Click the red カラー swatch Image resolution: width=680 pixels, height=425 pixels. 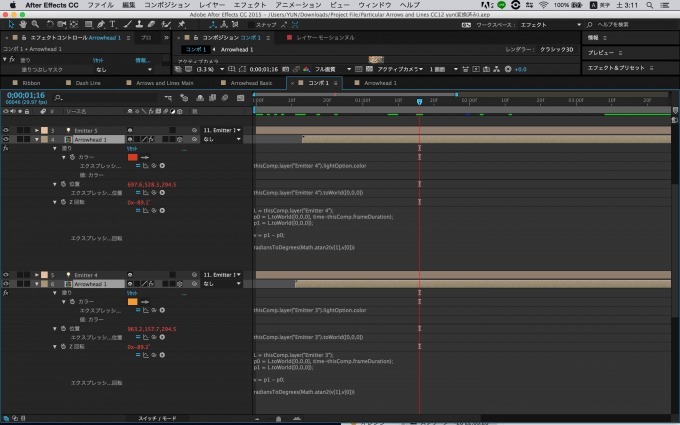(132, 157)
